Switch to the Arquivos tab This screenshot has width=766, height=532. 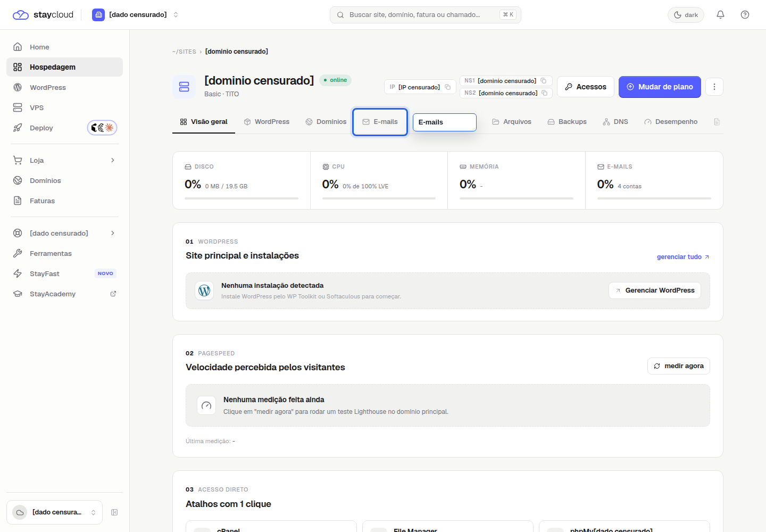[512, 122]
